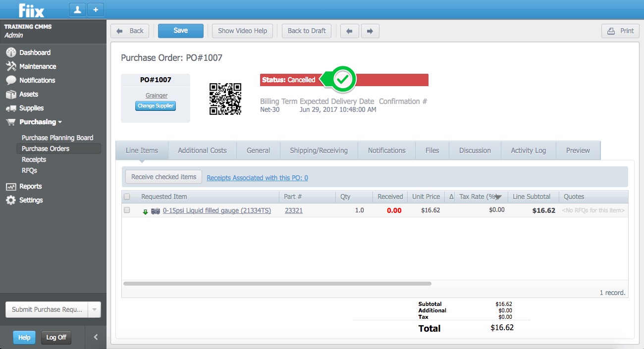Image resolution: width=644 pixels, height=349 pixels.
Task: Click Tax Rate column sort arrow
Action: [499, 197]
